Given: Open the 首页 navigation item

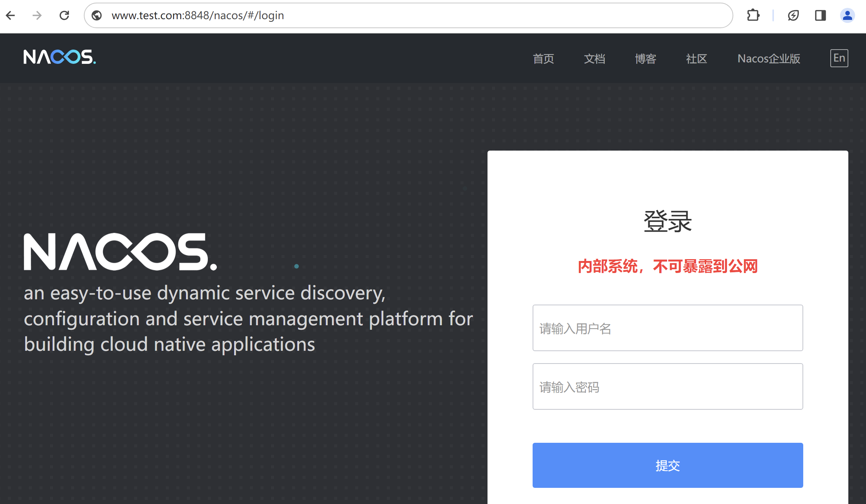Looking at the screenshot, I should click(544, 59).
